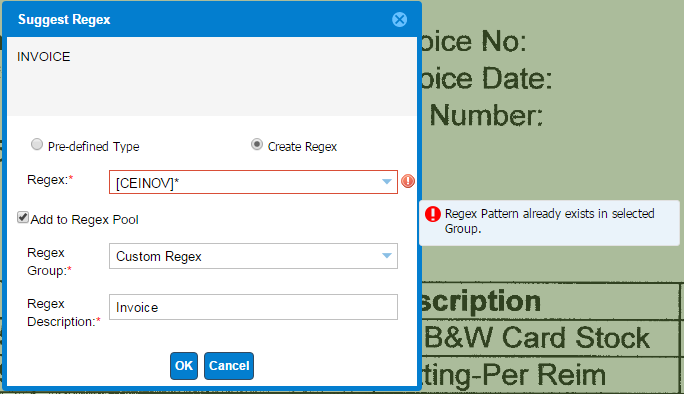Click the Add to Regex Pool label
The height and width of the screenshot is (394, 684).
84,219
